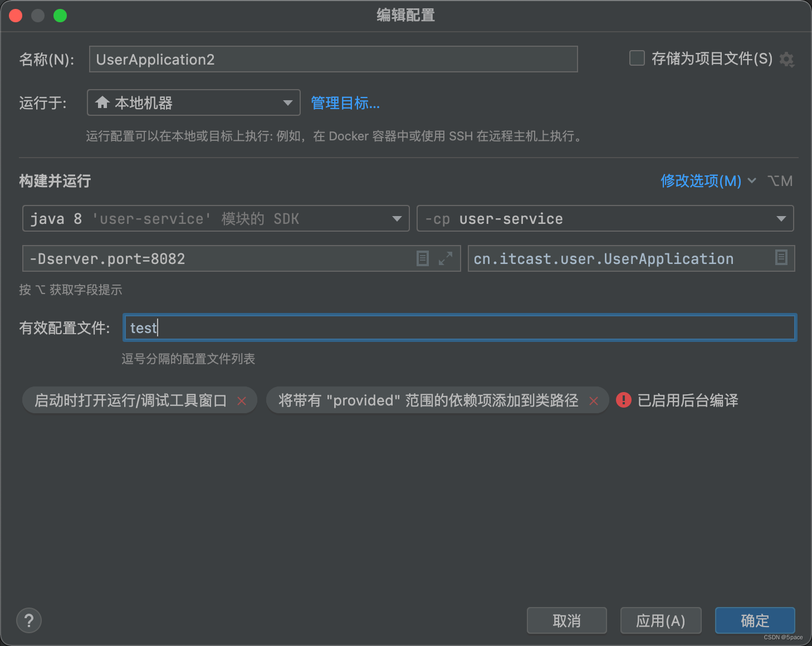The image size is (812, 646).
Task: Click the 管理目标... link
Action: click(x=345, y=103)
